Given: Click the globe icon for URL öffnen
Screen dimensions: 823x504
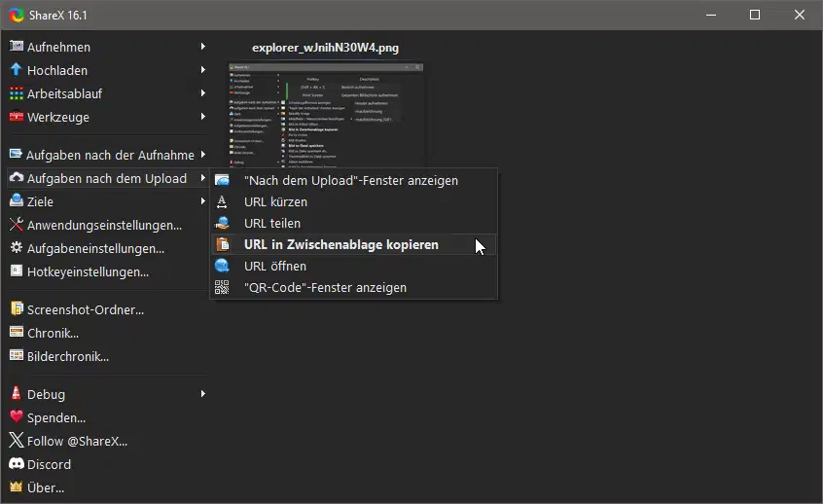Looking at the screenshot, I should [x=222, y=267].
